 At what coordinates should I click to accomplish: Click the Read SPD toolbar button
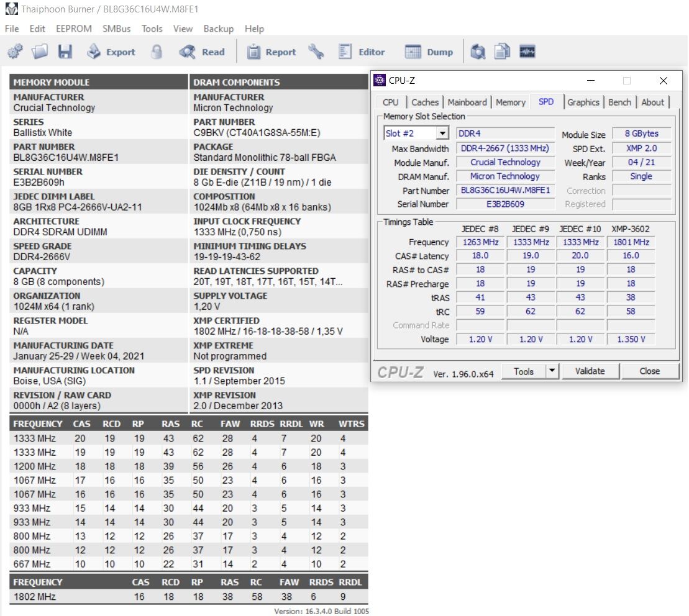pos(203,52)
